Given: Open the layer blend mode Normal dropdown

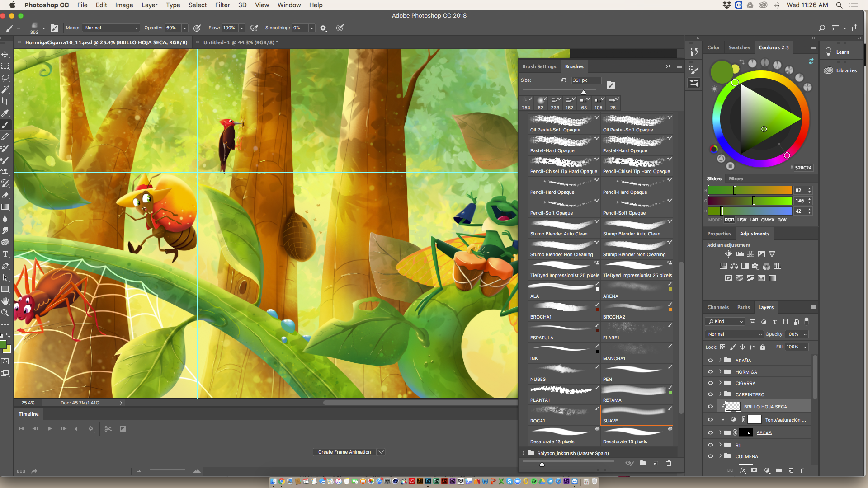Looking at the screenshot, I should pos(734,334).
